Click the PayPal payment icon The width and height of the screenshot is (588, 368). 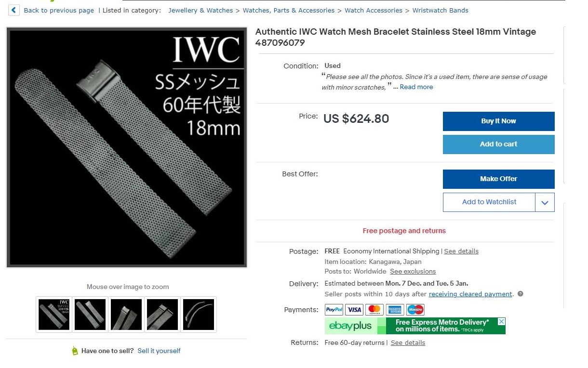click(334, 310)
